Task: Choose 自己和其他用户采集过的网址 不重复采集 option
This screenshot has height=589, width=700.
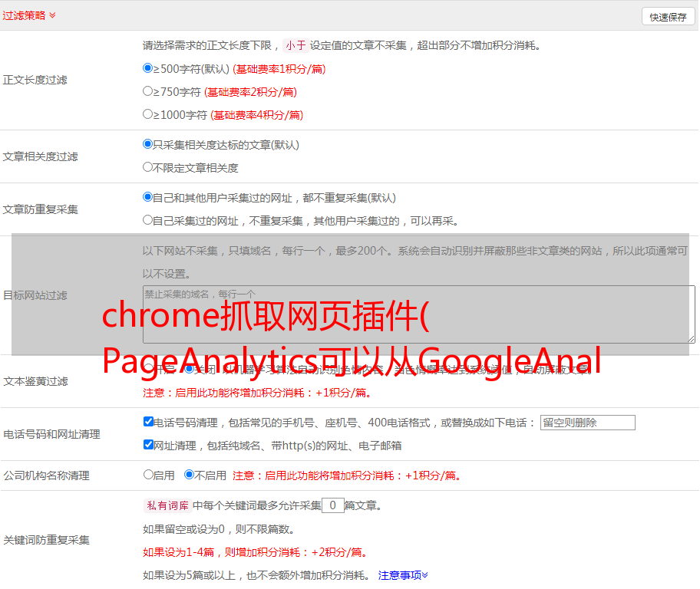Action: 147,197
